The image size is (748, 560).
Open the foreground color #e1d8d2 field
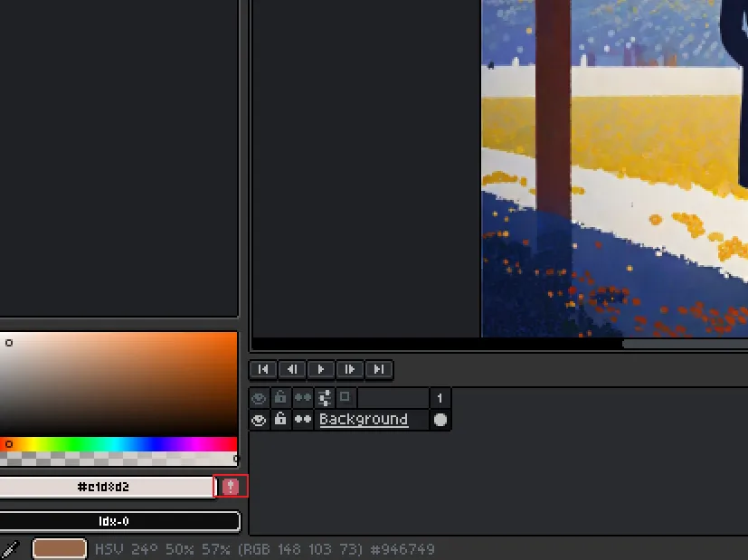pos(104,487)
